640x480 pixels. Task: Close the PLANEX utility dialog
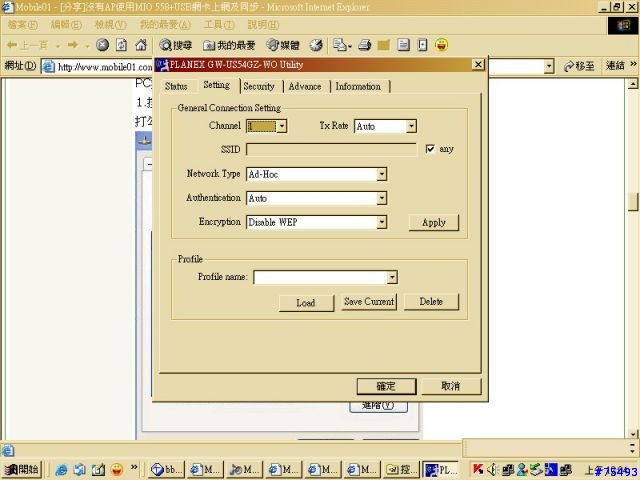pyautogui.click(x=478, y=64)
